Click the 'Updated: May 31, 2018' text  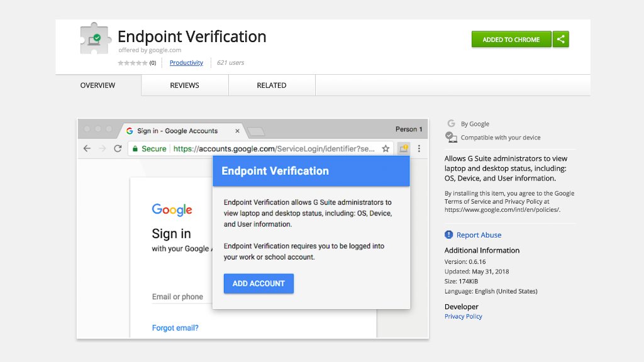477,271
